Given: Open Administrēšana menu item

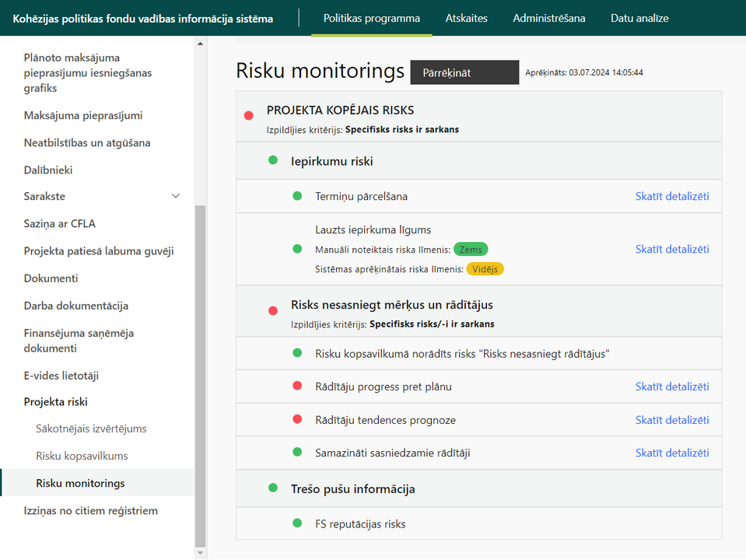Looking at the screenshot, I should coord(549,18).
